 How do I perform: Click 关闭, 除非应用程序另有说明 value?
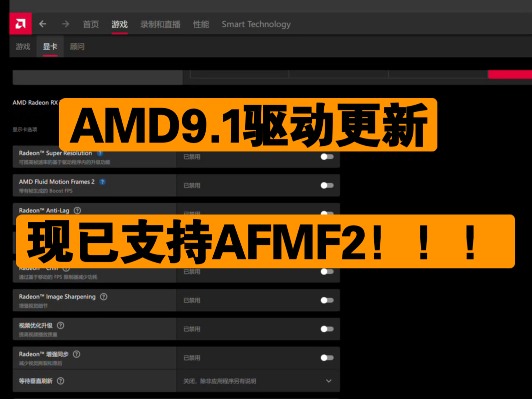click(x=220, y=381)
